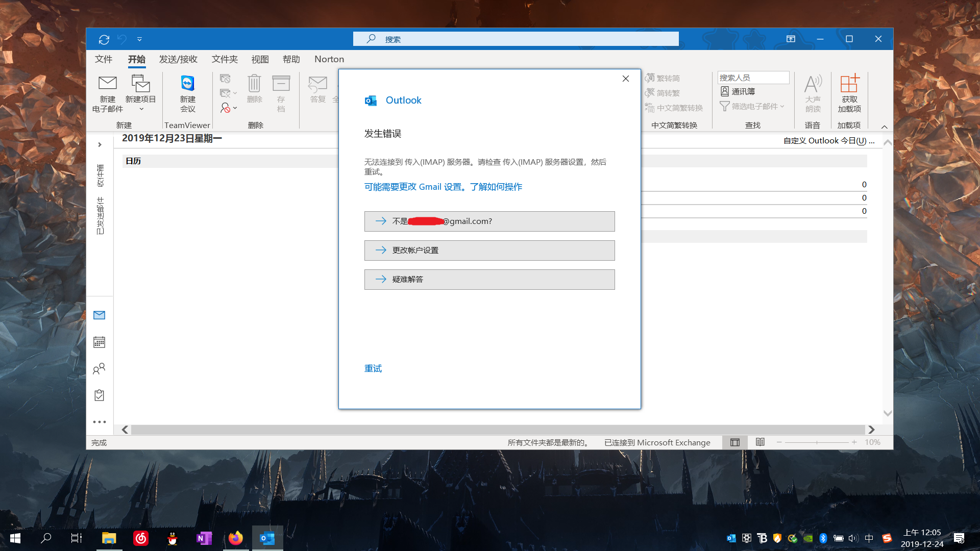Open NetEase Cloud Music from the taskbar
The height and width of the screenshot is (551, 980).
point(141,538)
